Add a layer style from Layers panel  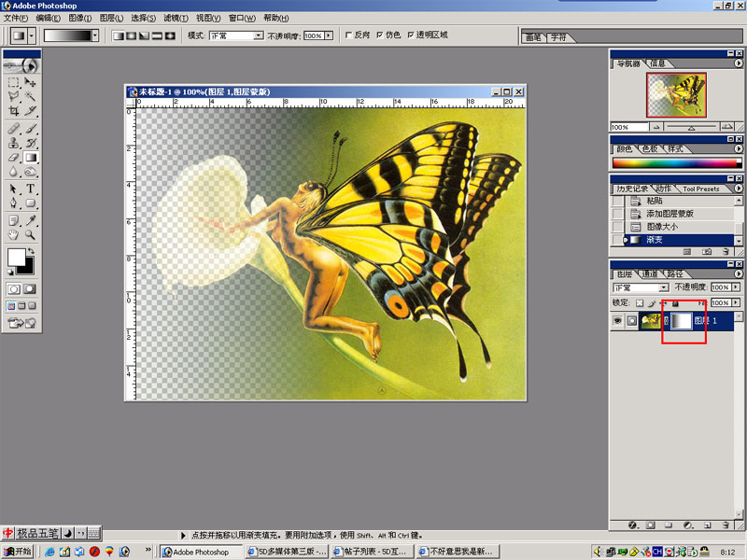[633, 525]
